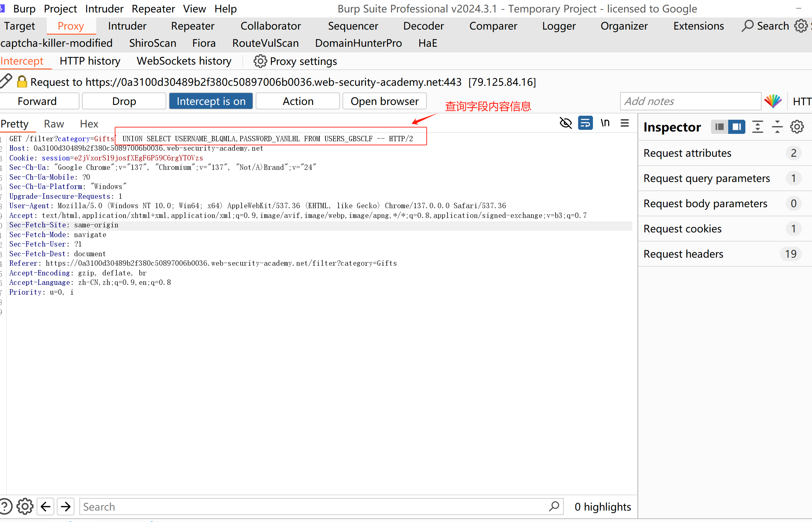Toggle the line wrap icon in editor toolbar

[x=585, y=123]
